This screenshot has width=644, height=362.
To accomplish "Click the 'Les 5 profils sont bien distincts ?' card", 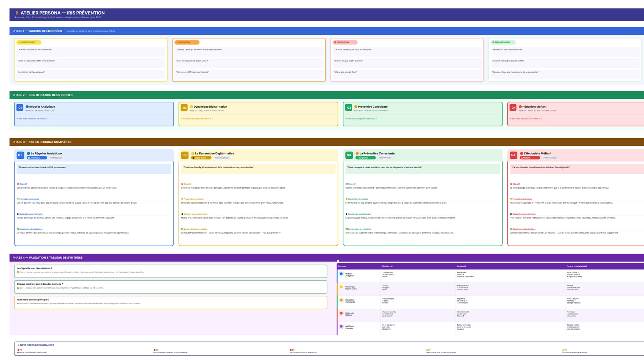I will click(x=171, y=271).
